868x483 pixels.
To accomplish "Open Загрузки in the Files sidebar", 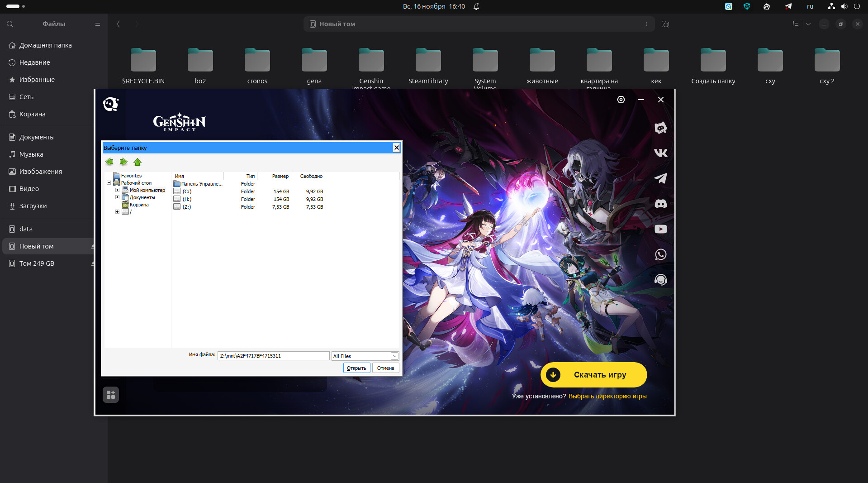I will 33,206.
